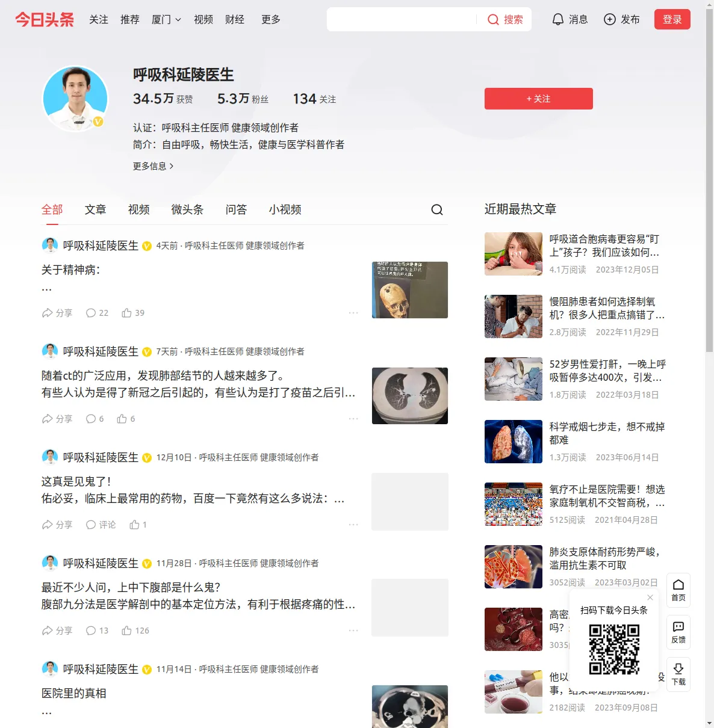Switch to the 微头条 tab
Screen dimensions: 714x728
[x=188, y=209]
